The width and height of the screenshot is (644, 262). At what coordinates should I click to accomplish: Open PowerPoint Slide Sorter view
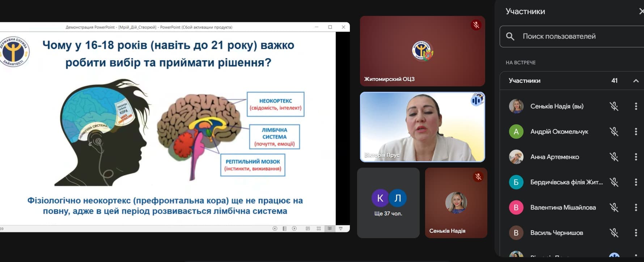(x=319, y=228)
